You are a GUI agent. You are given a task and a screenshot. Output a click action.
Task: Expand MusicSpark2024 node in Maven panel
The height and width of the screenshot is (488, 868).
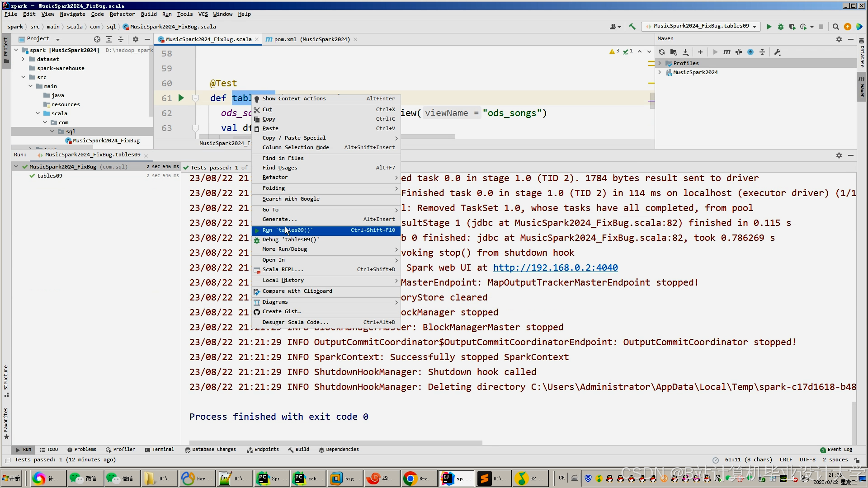click(x=660, y=72)
